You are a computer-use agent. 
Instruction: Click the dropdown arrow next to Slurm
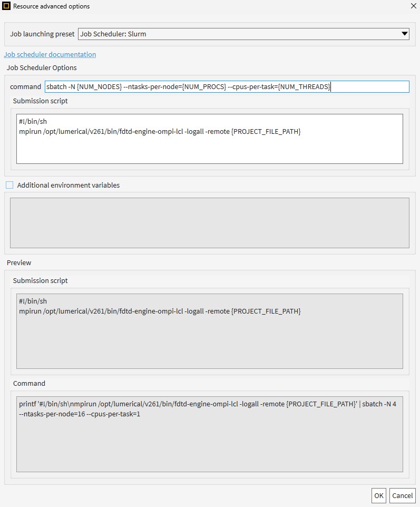[x=405, y=34]
